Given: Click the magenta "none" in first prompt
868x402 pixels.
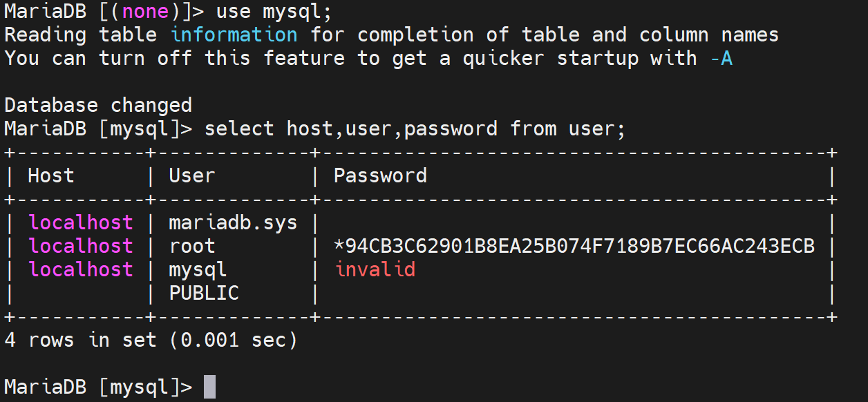Looking at the screenshot, I should point(146,12).
